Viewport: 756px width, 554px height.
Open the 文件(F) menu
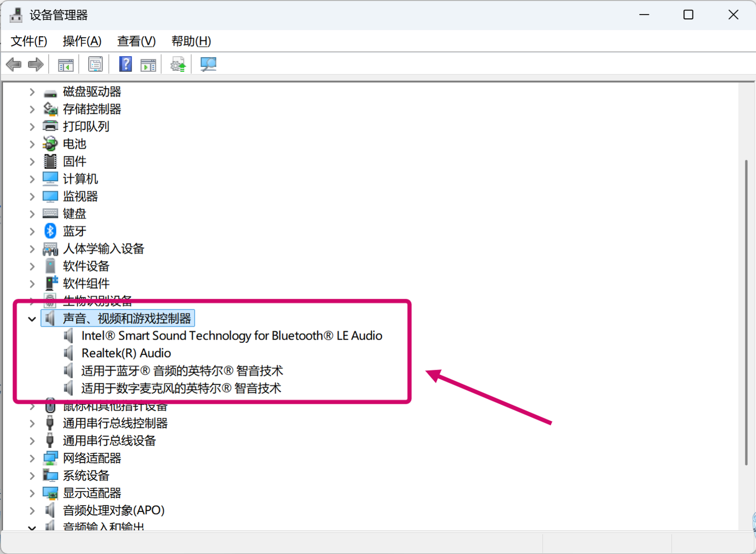point(29,41)
